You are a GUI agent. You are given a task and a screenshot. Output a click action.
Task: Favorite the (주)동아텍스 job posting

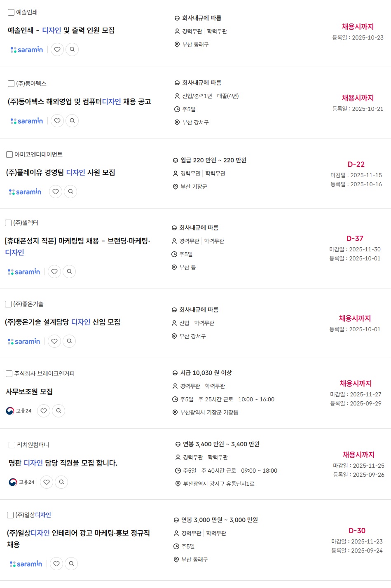point(57,121)
